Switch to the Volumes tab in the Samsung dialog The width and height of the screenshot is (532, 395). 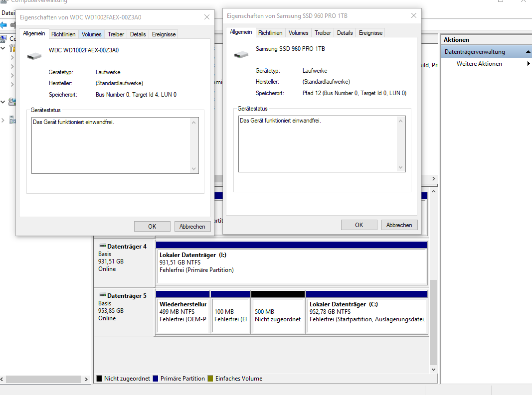click(x=298, y=33)
